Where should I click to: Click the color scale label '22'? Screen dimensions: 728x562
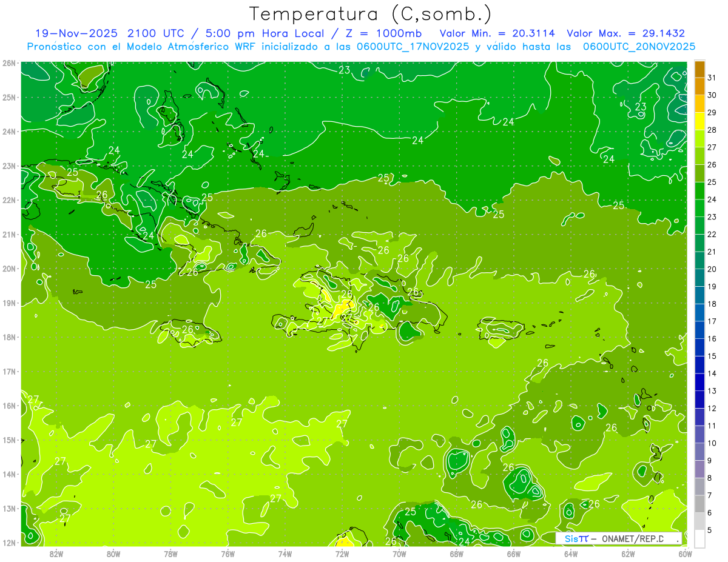click(x=712, y=234)
